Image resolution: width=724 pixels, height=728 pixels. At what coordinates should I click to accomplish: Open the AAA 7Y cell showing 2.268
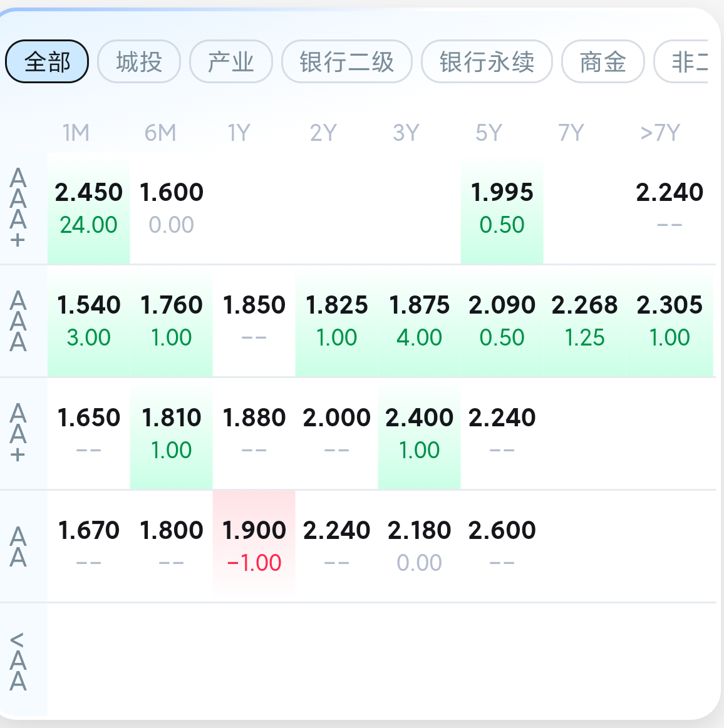584,321
